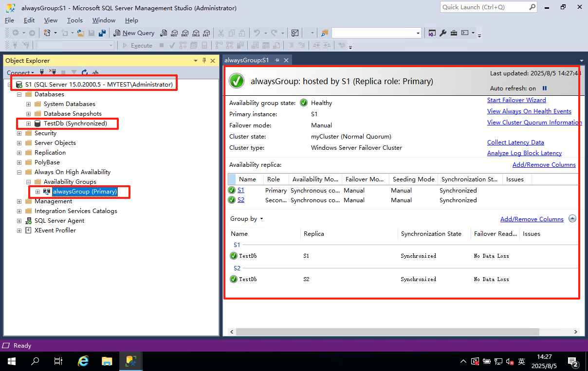Open the Help menu
Viewport: 588px width, 371px height.
pyautogui.click(x=131, y=20)
